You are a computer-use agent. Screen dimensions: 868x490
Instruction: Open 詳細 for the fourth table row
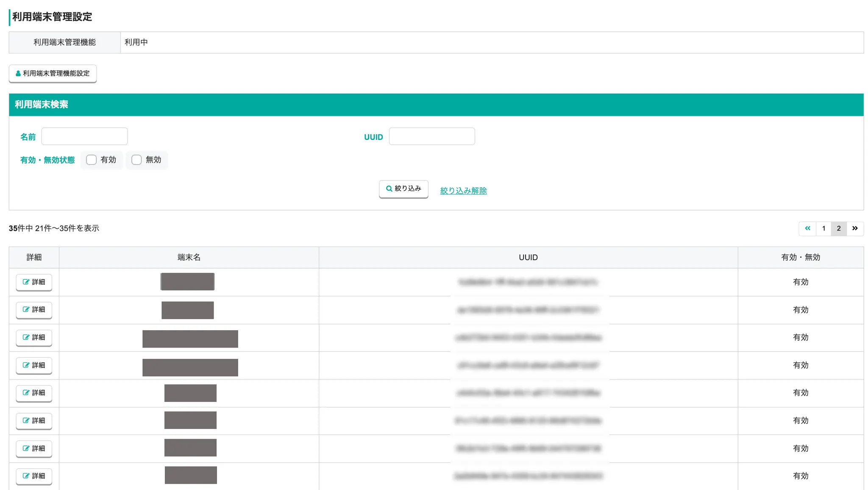click(x=34, y=365)
